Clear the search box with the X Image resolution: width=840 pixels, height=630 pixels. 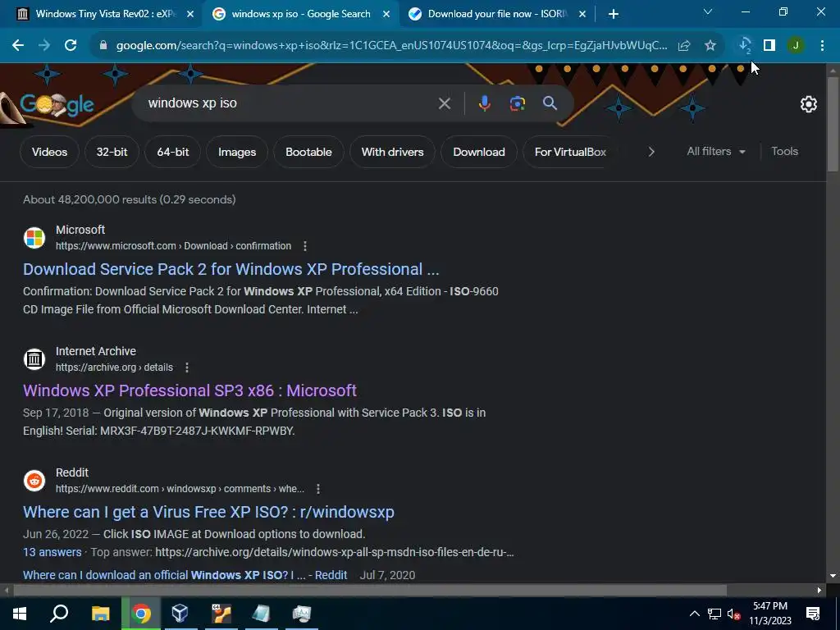[445, 103]
